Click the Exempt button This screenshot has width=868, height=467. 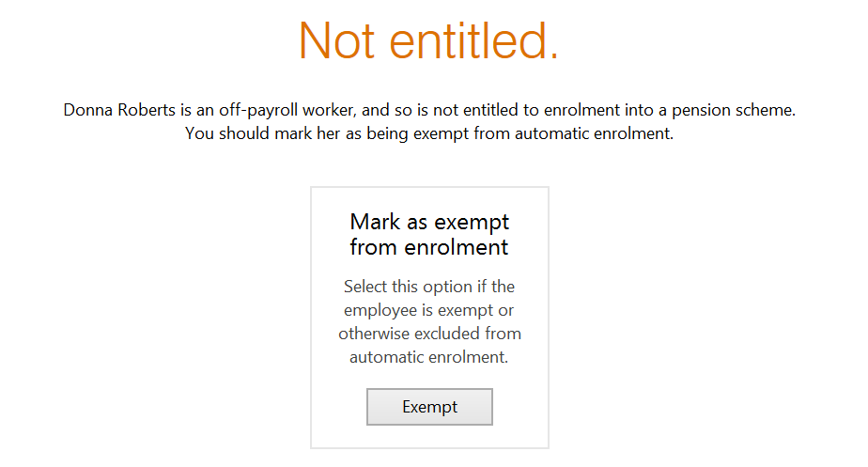click(x=429, y=407)
